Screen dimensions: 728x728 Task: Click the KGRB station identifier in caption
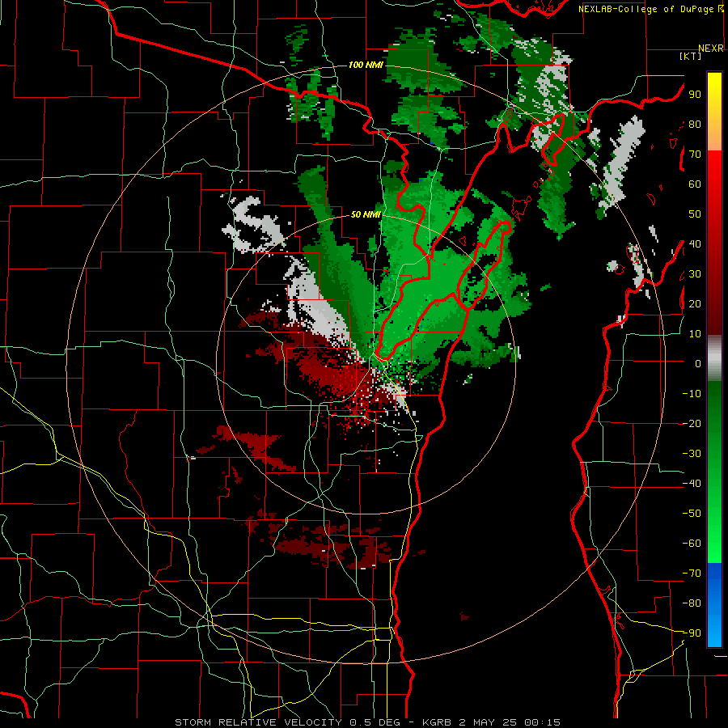coord(437,722)
